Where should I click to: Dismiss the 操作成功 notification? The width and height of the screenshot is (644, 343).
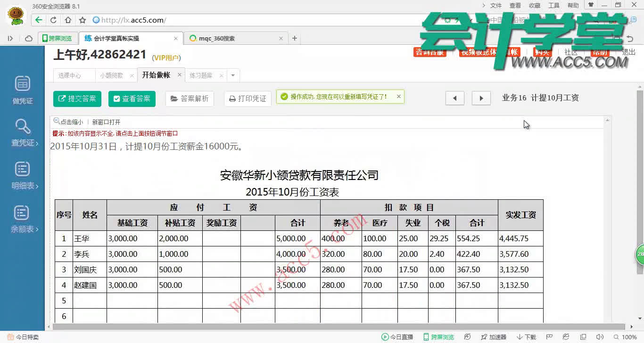[398, 96]
